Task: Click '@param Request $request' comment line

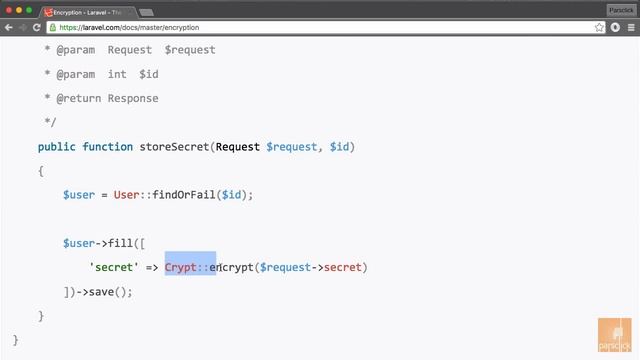Action: coord(130,50)
